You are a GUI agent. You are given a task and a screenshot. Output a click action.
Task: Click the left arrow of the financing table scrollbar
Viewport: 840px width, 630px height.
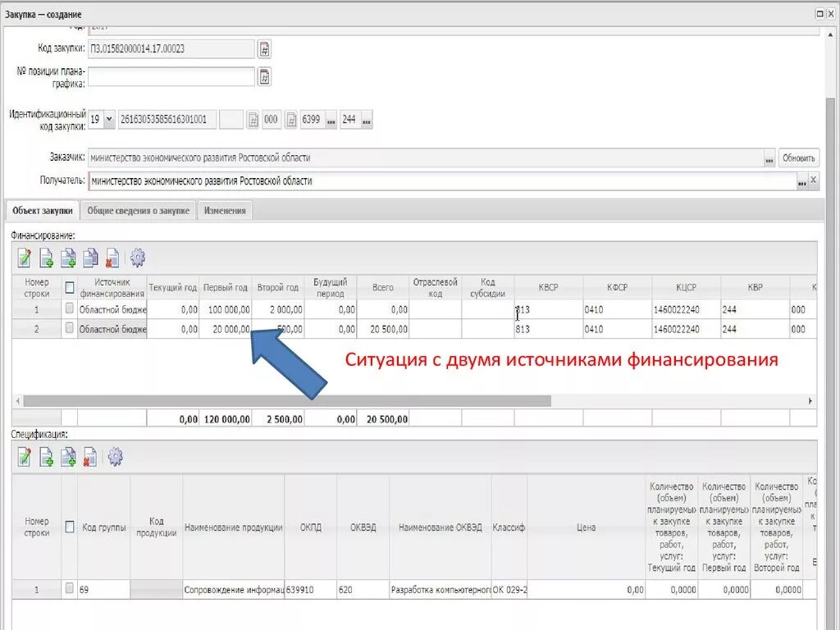click(x=18, y=400)
